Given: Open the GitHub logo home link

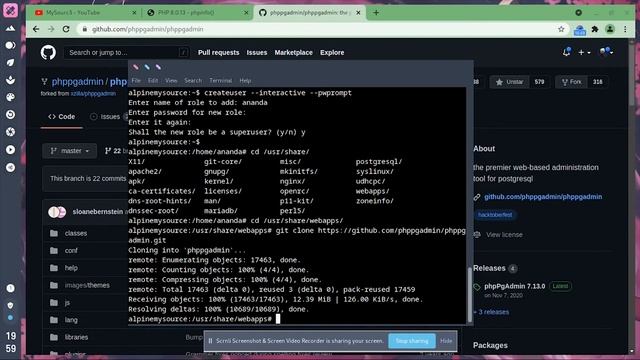Looking at the screenshot, I should pos(48,53).
